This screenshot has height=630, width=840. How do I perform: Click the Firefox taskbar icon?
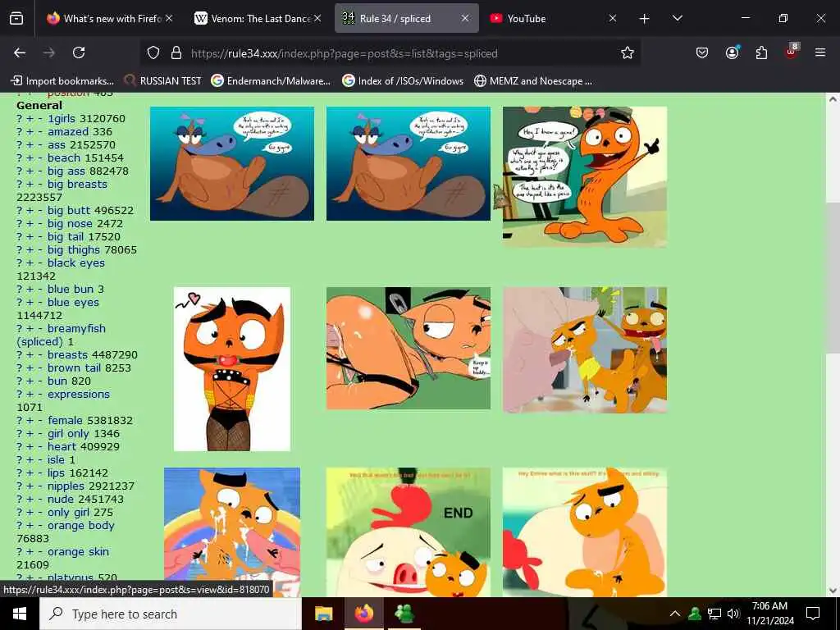tap(364, 614)
